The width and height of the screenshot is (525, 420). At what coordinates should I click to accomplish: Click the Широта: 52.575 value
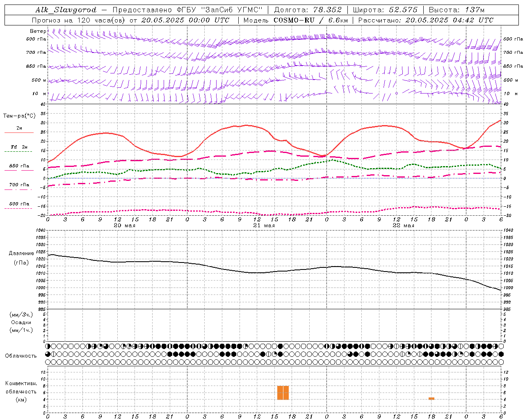pos(385,10)
